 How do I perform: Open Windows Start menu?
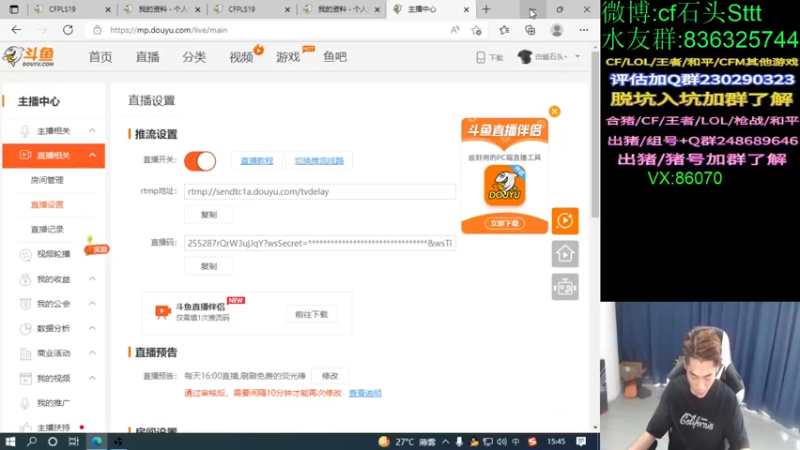(x=10, y=441)
